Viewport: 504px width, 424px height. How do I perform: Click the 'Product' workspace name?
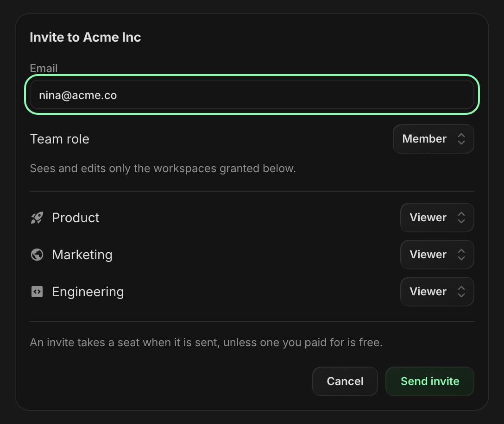tap(76, 218)
